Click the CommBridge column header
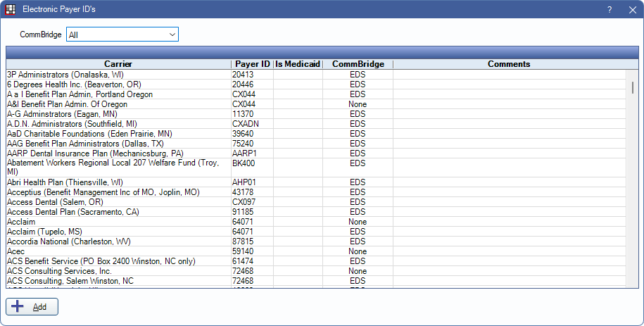The width and height of the screenshot is (644, 326). pyautogui.click(x=358, y=64)
